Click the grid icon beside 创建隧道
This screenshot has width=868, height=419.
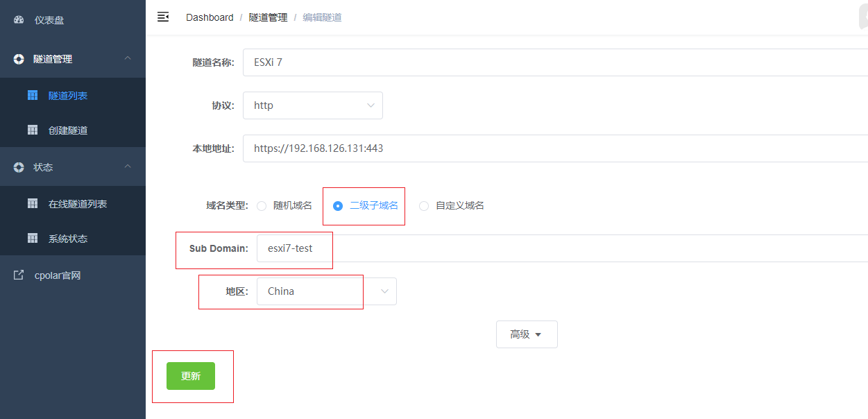pos(33,130)
